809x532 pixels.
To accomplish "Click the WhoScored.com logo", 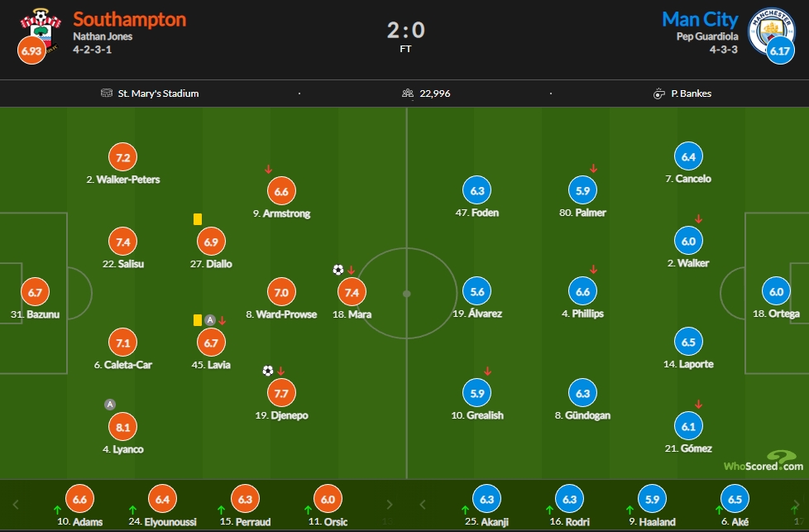I will coord(764,462).
